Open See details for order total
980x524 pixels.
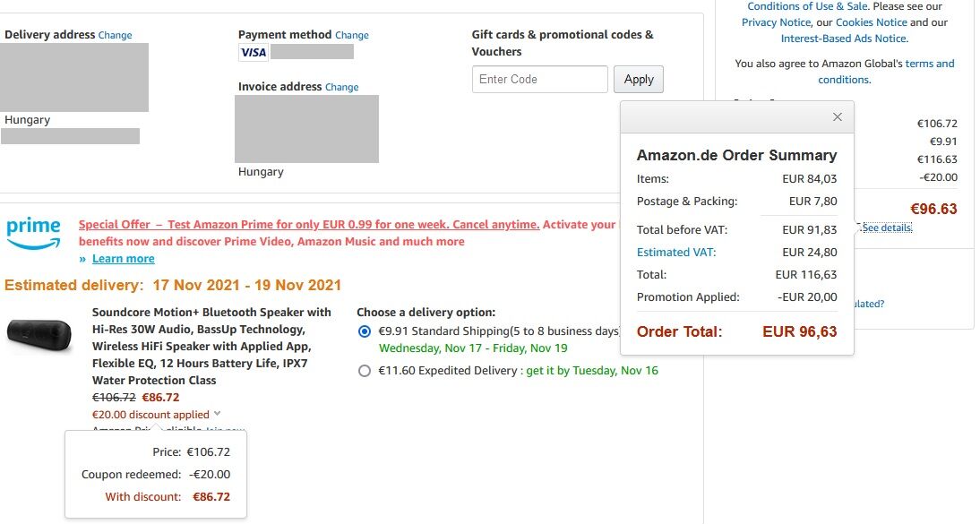pos(888,228)
